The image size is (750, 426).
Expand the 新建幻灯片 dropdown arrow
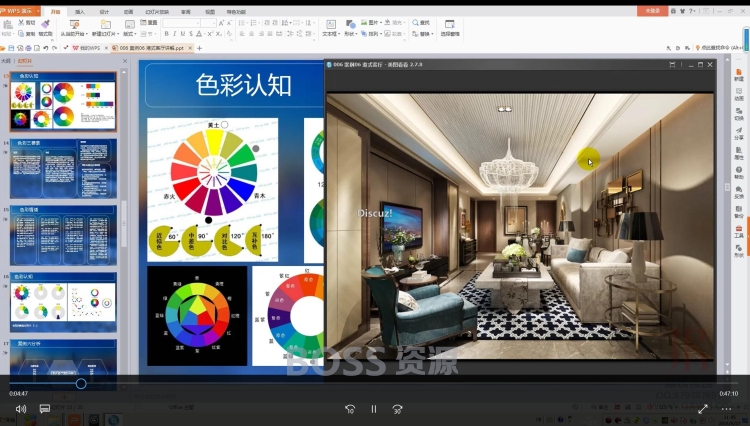[118, 34]
